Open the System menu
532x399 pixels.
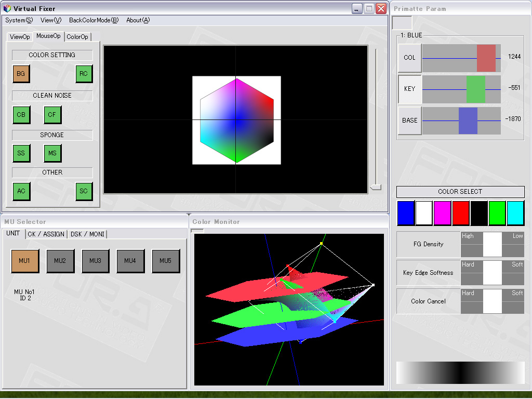19,20
